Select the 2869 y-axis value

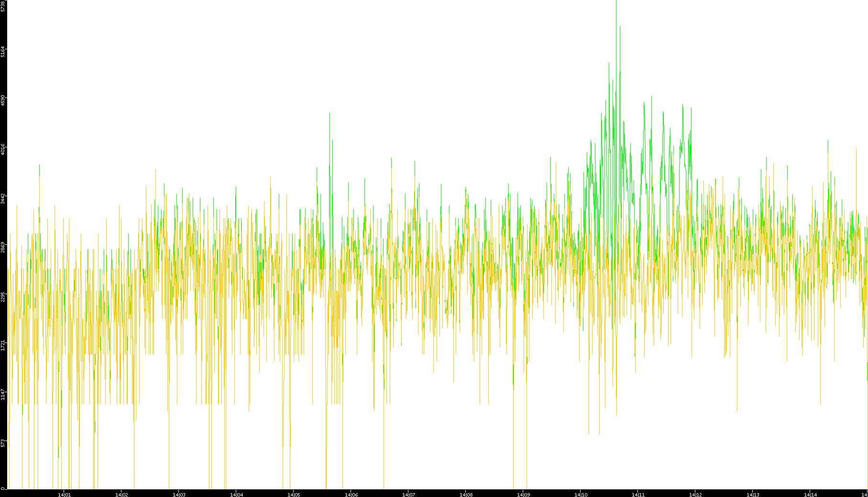click(x=3, y=247)
